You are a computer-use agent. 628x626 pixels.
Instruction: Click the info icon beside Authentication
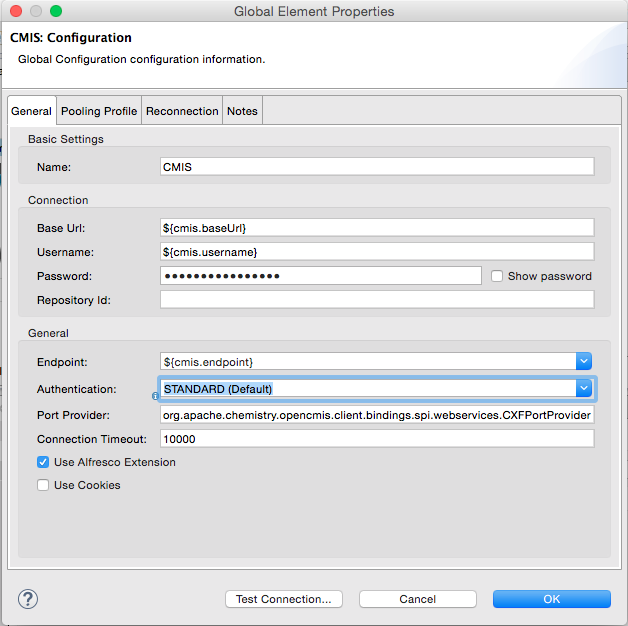[155, 396]
